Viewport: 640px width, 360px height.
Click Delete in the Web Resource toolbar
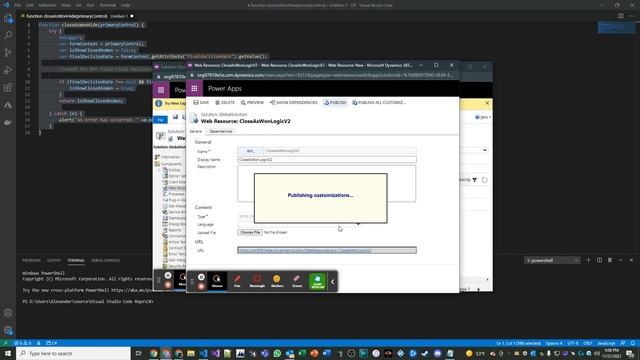[225, 102]
